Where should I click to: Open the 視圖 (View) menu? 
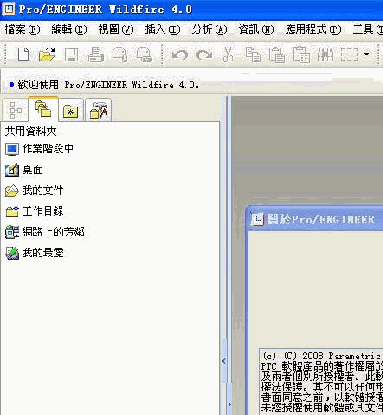tap(116, 30)
